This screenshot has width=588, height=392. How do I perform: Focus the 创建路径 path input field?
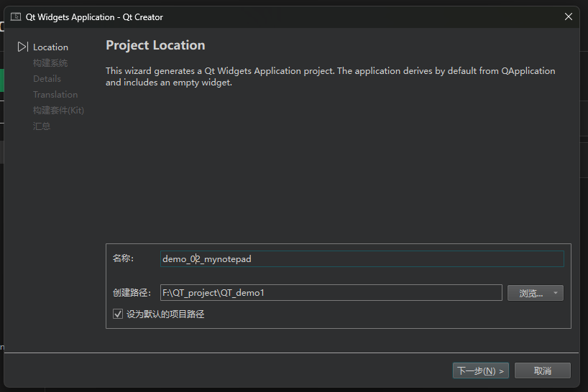pyautogui.click(x=331, y=292)
